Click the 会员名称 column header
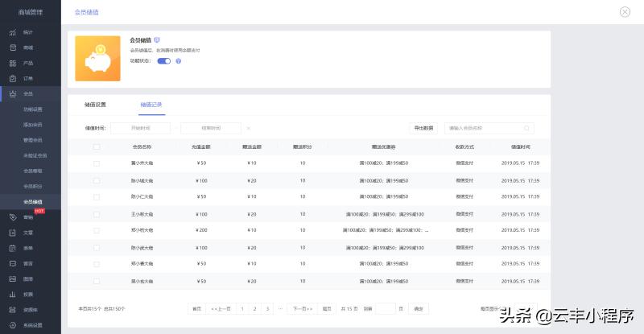This screenshot has height=334, width=644. [x=142, y=146]
